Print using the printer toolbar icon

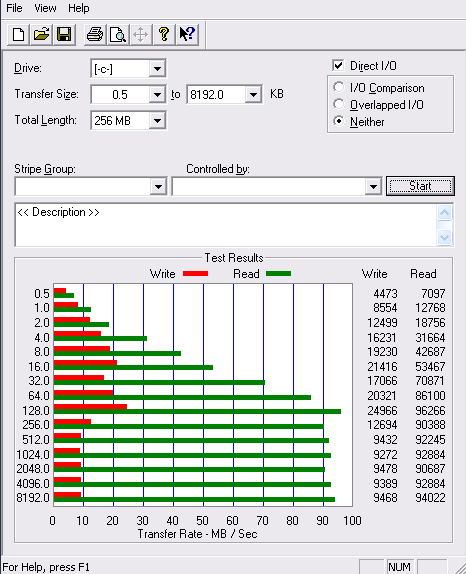tap(95, 35)
